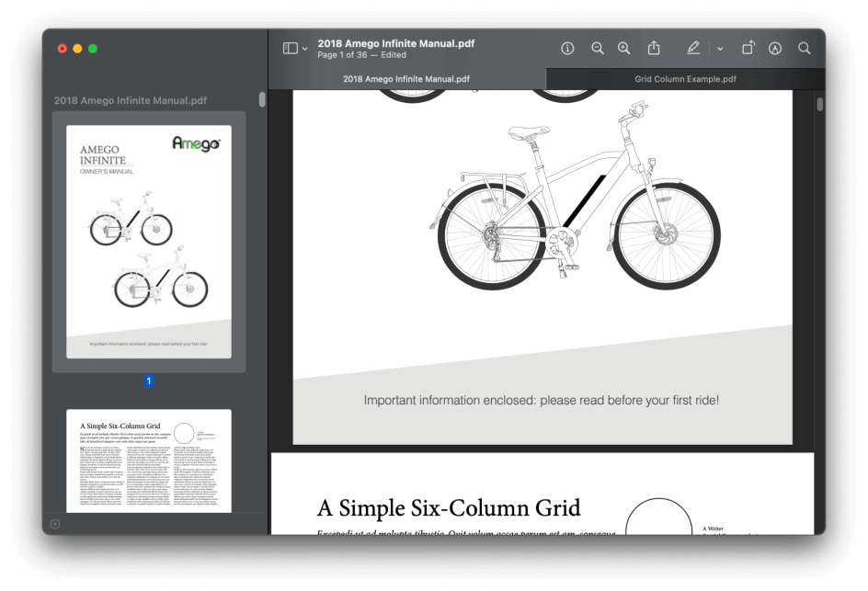Show the document inspector via the info icon
The image size is (868, 591).
567,48
